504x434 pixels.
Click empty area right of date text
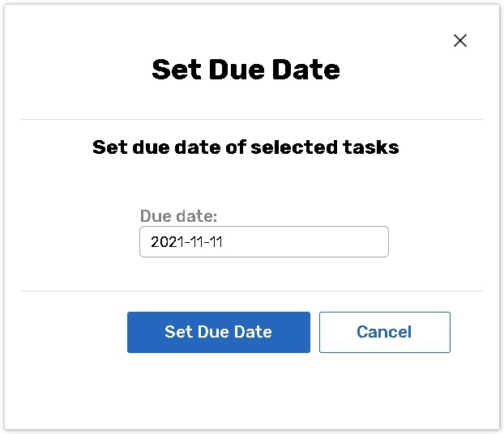(316, 241)
